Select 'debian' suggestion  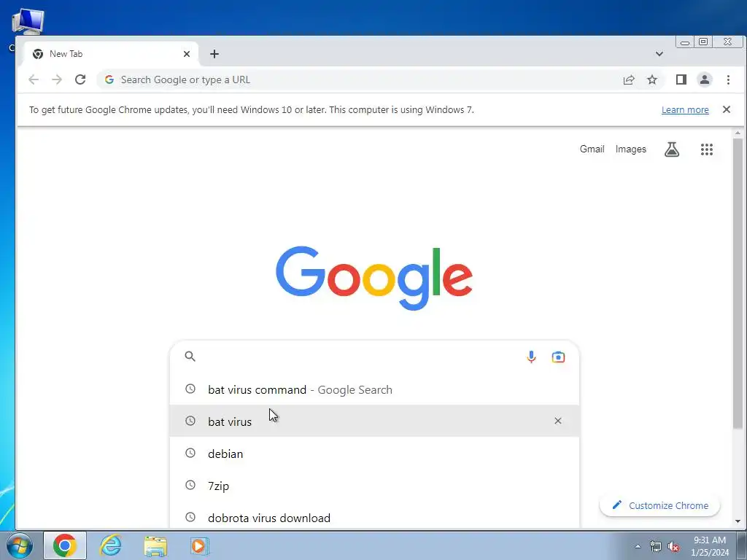[x=374, y=454]
